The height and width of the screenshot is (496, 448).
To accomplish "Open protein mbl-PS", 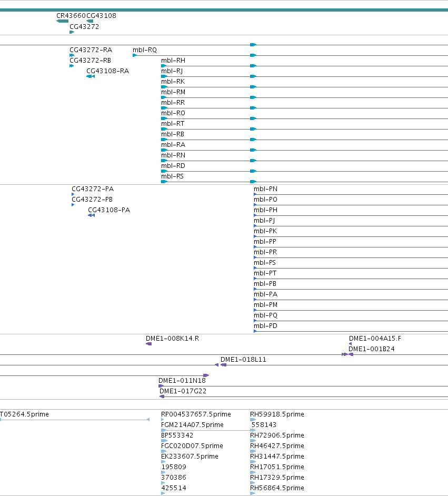I will (265, 263).
